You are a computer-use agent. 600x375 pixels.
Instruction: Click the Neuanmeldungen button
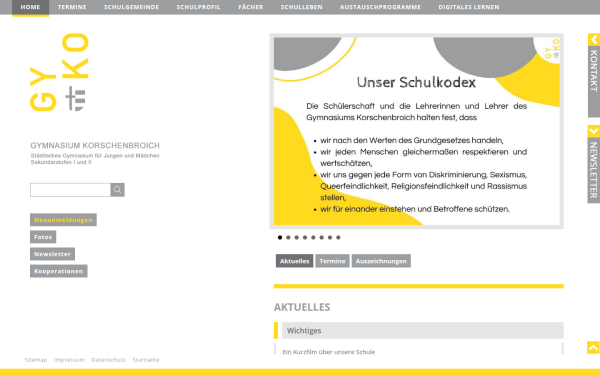click(x=63, y=220)
